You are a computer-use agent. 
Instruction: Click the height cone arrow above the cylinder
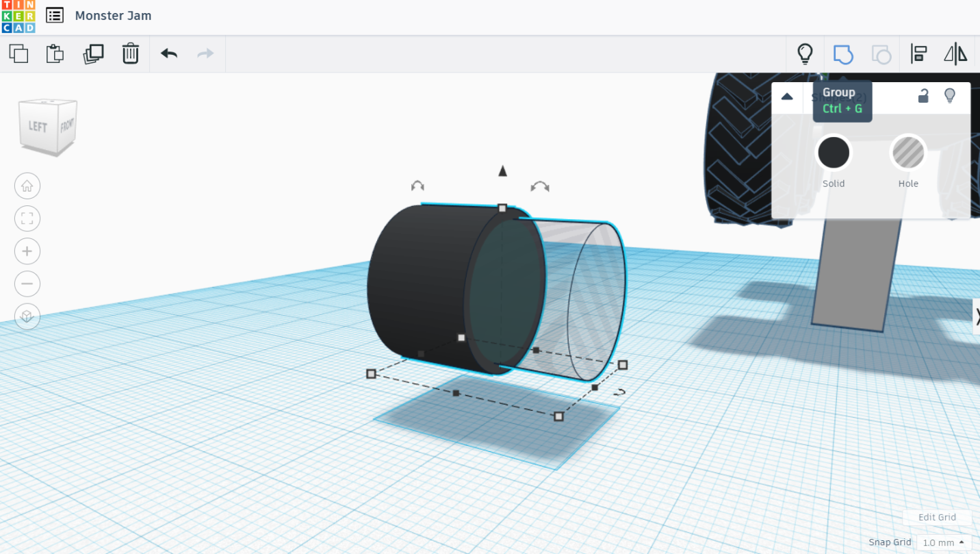click(502, 171)
